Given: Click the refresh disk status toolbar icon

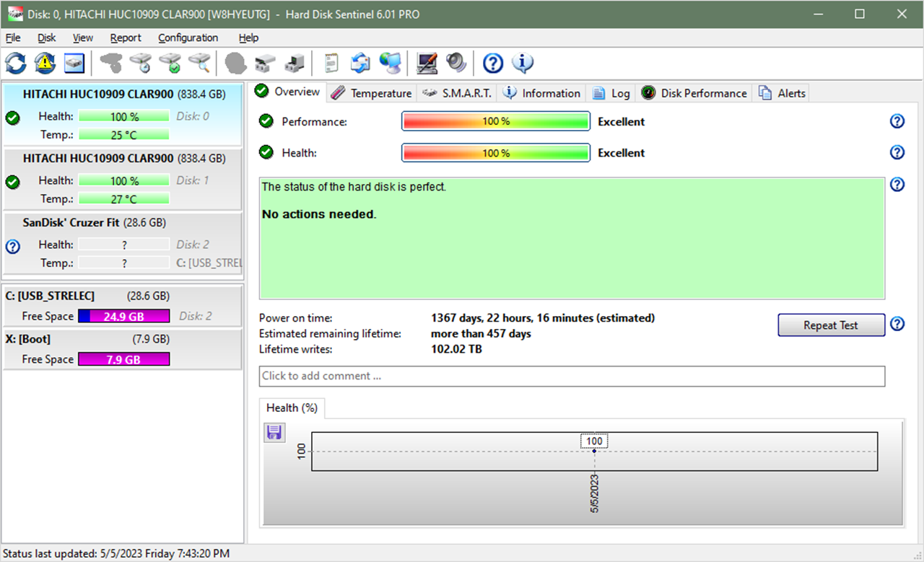Looking at the screenshot, I should pos(15,63).
